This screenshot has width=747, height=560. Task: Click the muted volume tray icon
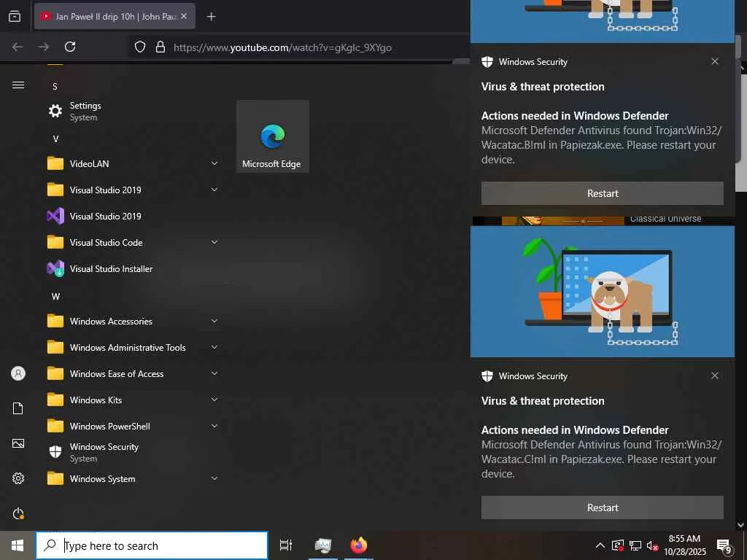coord(652,545)
